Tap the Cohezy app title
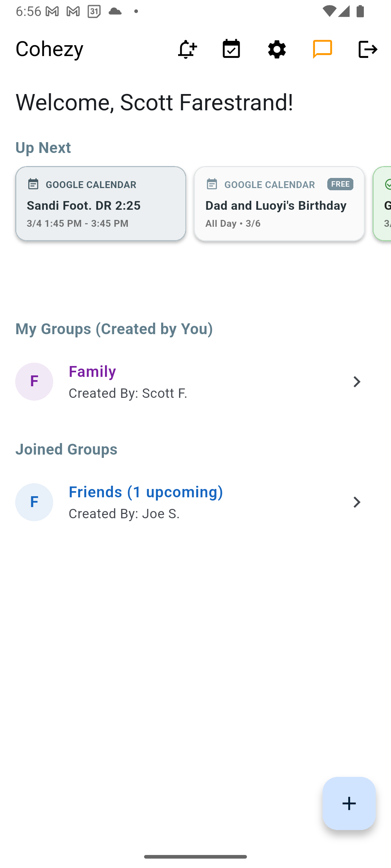The height and width of the screenshot is (868, 391). pyautogui.click(x=50, y=49)
